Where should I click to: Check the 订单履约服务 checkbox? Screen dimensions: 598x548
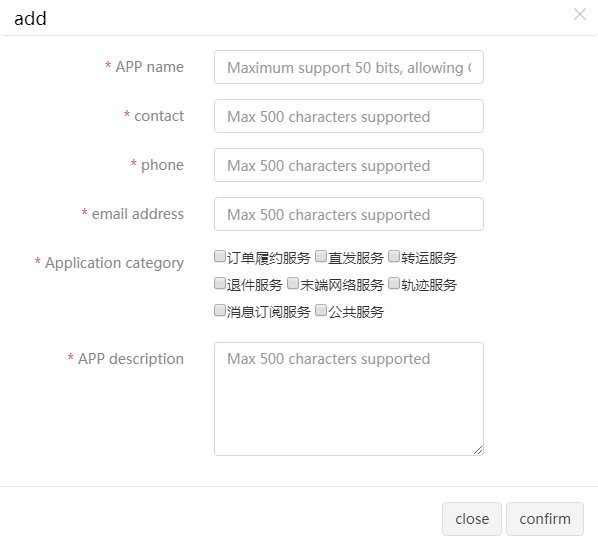tap(220, 256)
